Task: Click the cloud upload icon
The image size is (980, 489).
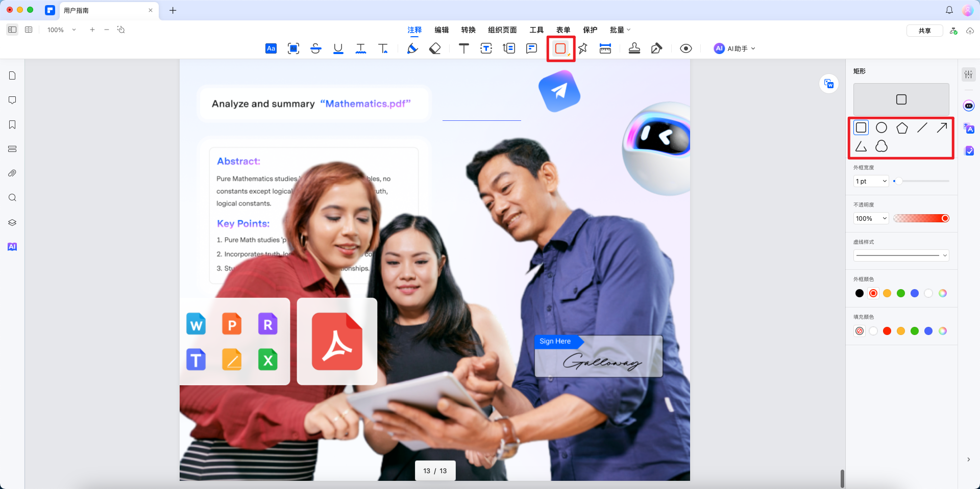Action: tap(970, 31)
